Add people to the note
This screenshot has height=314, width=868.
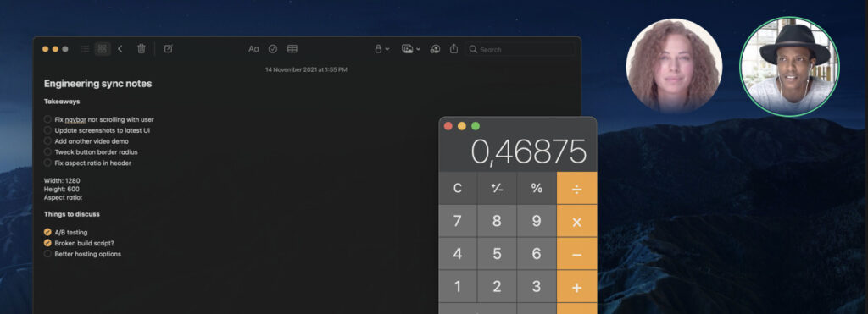click(x=436, y=49)
